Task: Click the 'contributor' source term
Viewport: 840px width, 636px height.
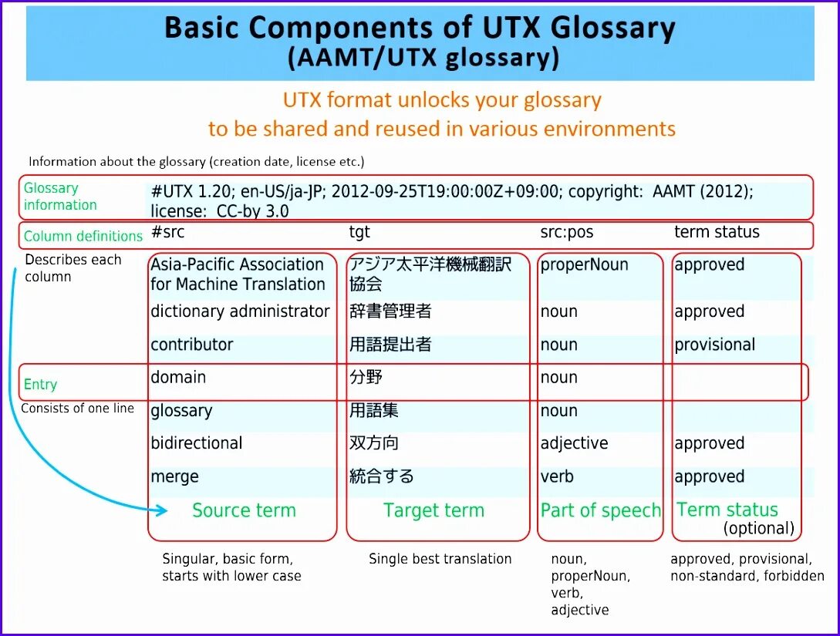Action: click(192, 345)
